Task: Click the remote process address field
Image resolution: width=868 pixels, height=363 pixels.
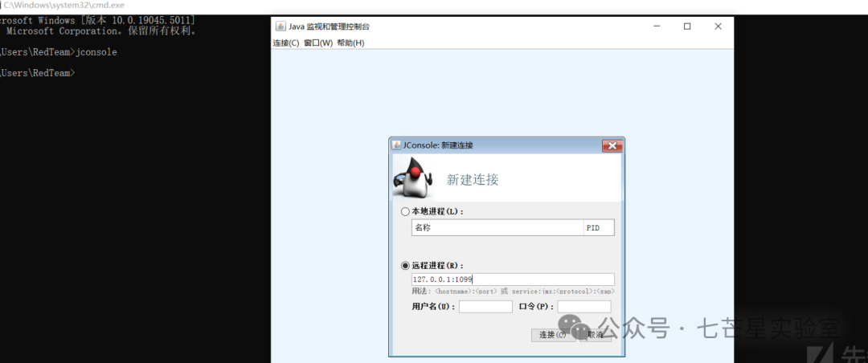Action: pyautogui.click(x=513, y=279)
